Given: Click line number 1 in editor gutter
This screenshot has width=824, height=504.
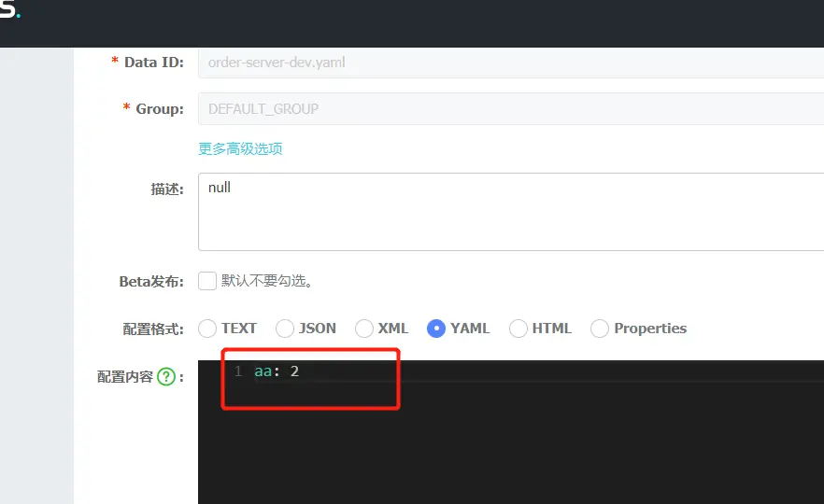Looking at the screenshot, I should (238, 371).
